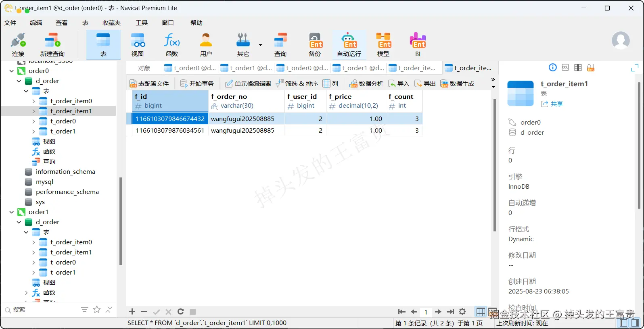Collapse the order1 connection node
Viewport: 644px width, 329px height.
(11, 212)
